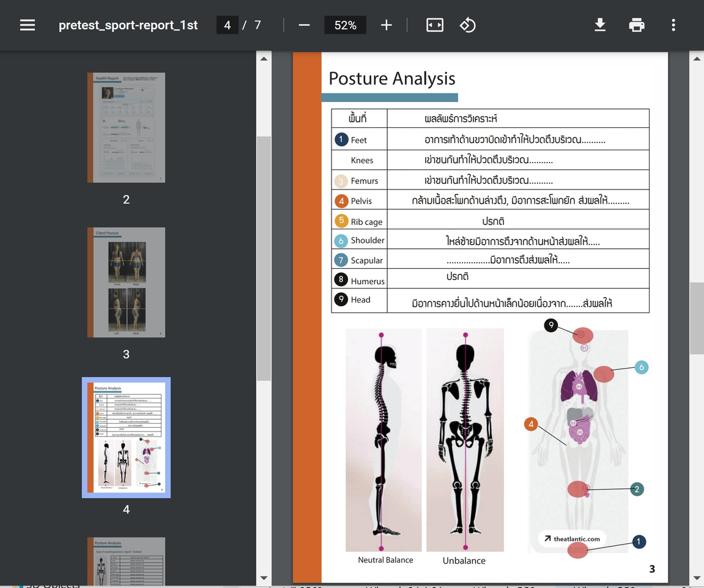
Task: Click the Unbalance caption
Action: 464,560
